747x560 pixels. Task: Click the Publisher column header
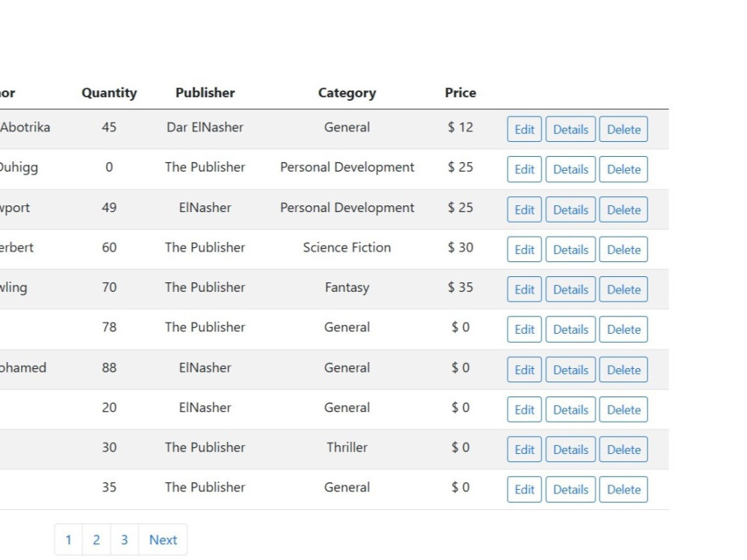205,93
